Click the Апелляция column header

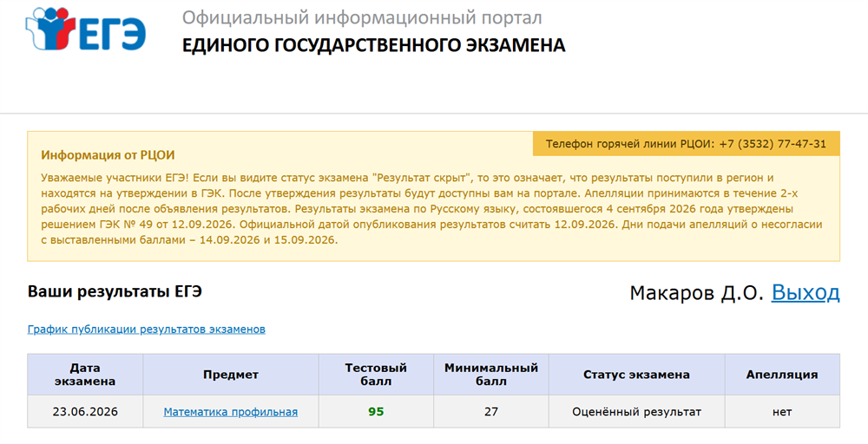[x=782, y=375]
